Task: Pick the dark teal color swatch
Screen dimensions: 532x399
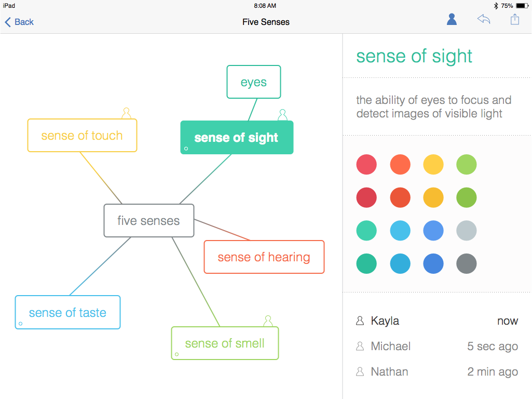Action: [x=366, y=263]
